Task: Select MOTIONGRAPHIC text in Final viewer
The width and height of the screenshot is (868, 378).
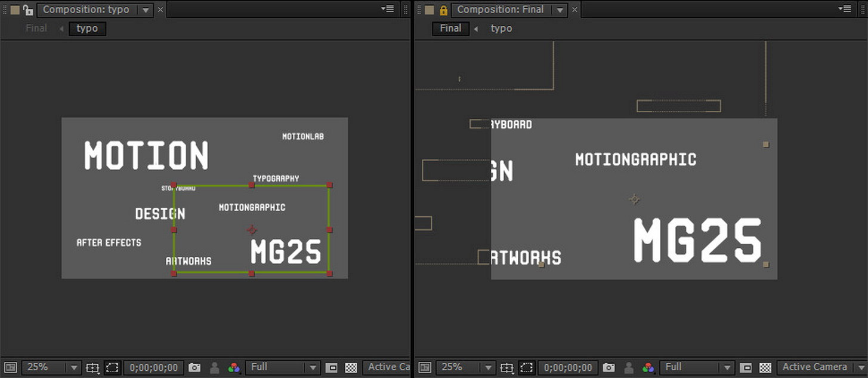Action: (635, 159)
